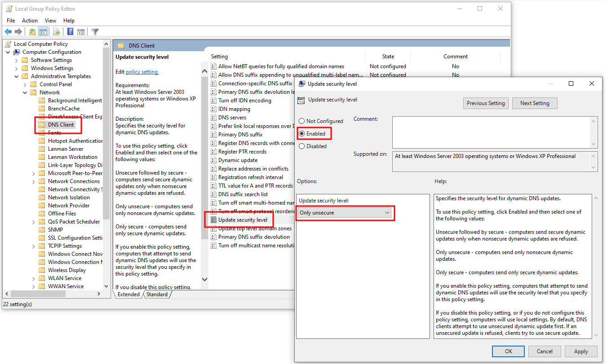Open the File menu
The image size is (607, 364).
click(x=11, y=21)
